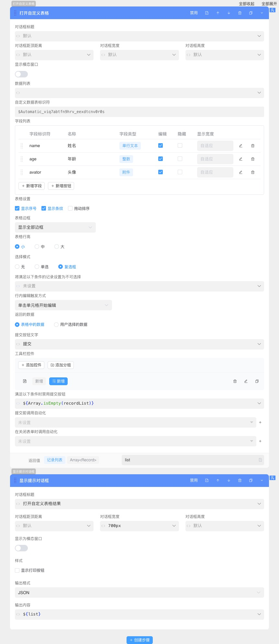This screenshot has height=644, width=279.
Task: Edit the age field row
Action: [241, 159]
